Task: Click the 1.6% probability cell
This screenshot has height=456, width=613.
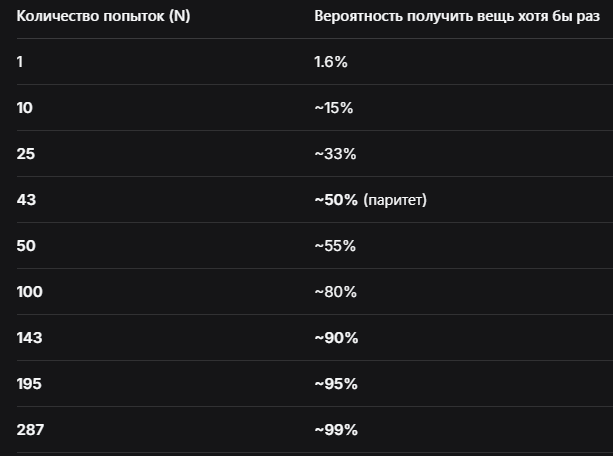Action: 331,62
